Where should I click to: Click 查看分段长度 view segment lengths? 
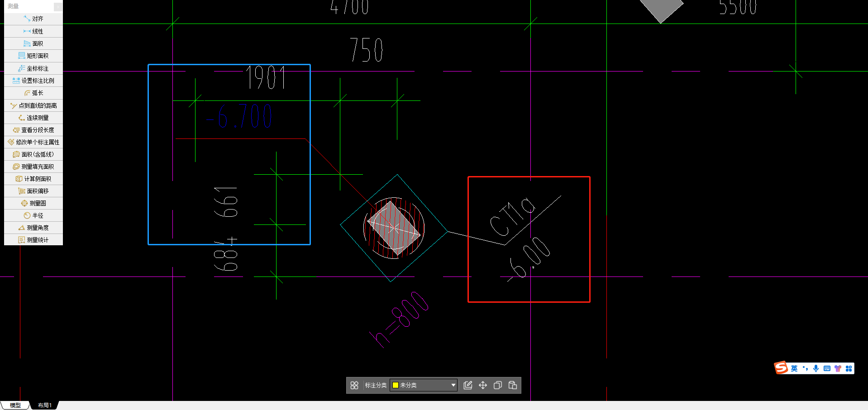click(33, 130)
